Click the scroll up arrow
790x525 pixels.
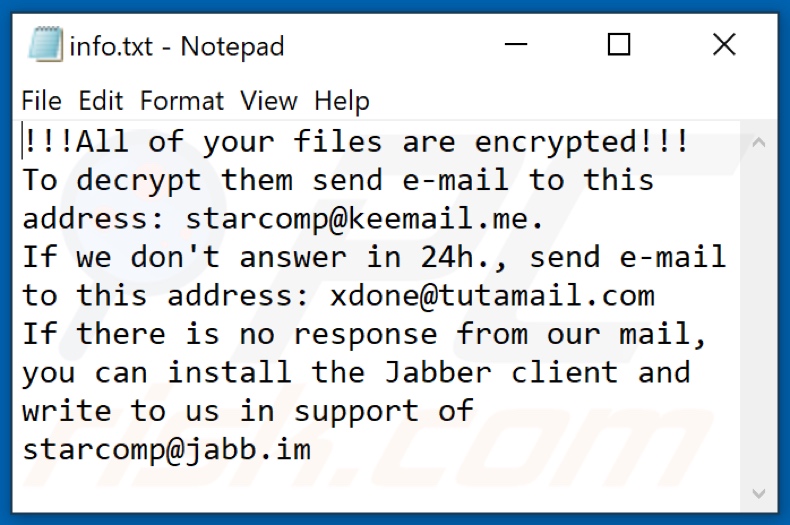click(x=758, y=144)
